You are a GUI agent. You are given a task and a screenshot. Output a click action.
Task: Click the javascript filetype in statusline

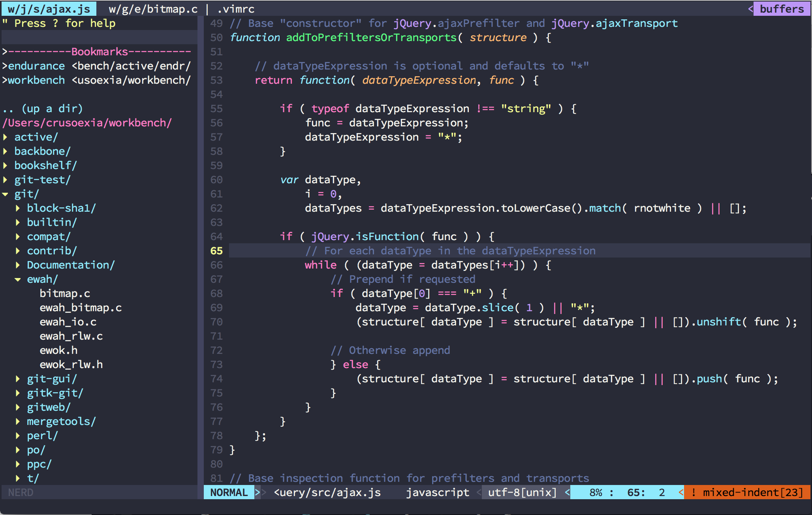click(438, 492)
